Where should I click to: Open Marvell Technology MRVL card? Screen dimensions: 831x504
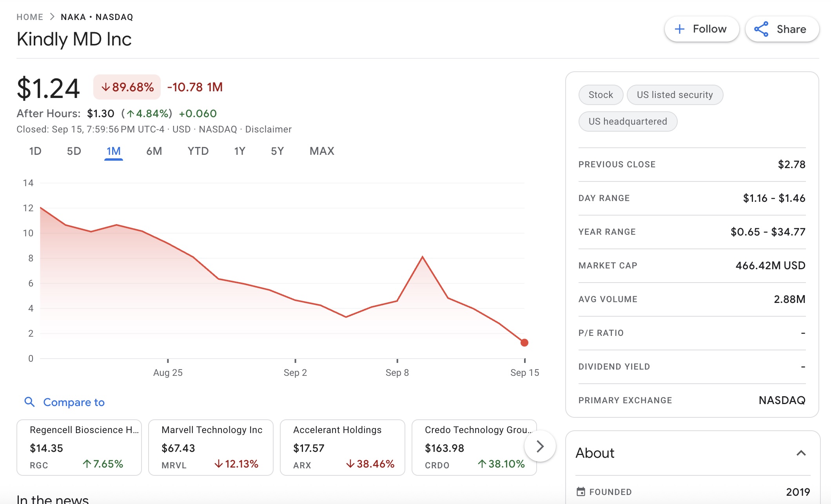click(211, 448)
